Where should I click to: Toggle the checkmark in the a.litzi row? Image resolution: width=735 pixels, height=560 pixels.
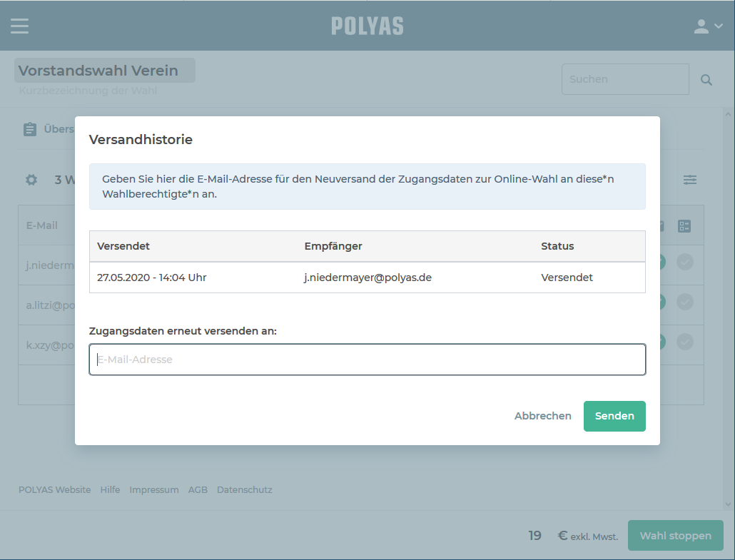684,302
